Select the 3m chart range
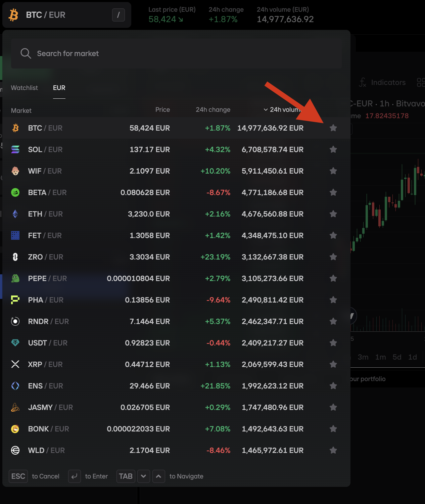 [363, 357]
